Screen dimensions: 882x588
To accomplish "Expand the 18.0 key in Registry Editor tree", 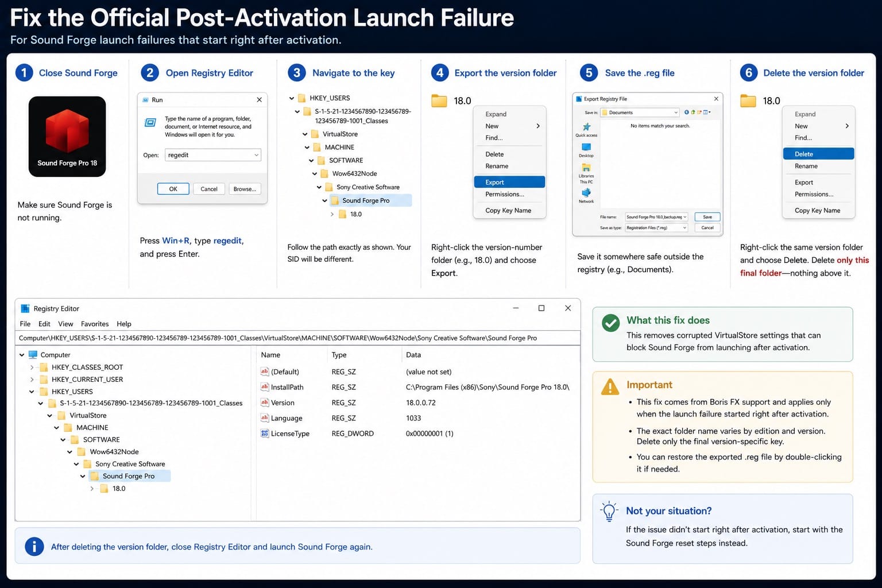I will [92, 489].
